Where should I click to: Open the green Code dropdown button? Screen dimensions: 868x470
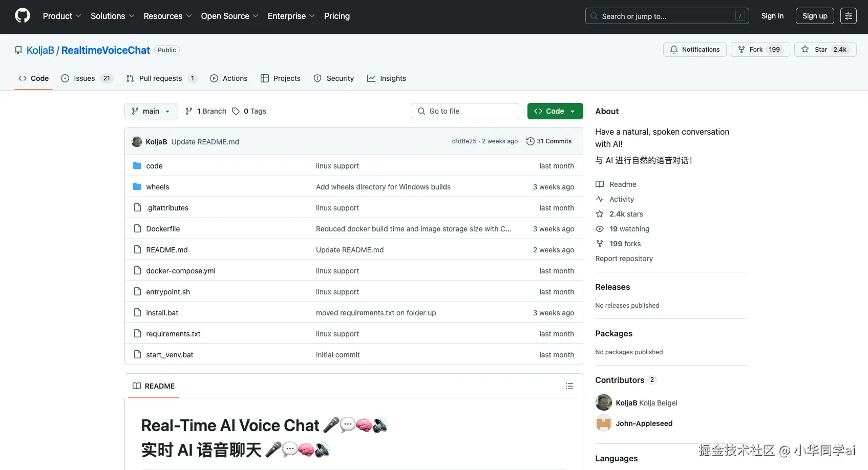tap(555, 111)
